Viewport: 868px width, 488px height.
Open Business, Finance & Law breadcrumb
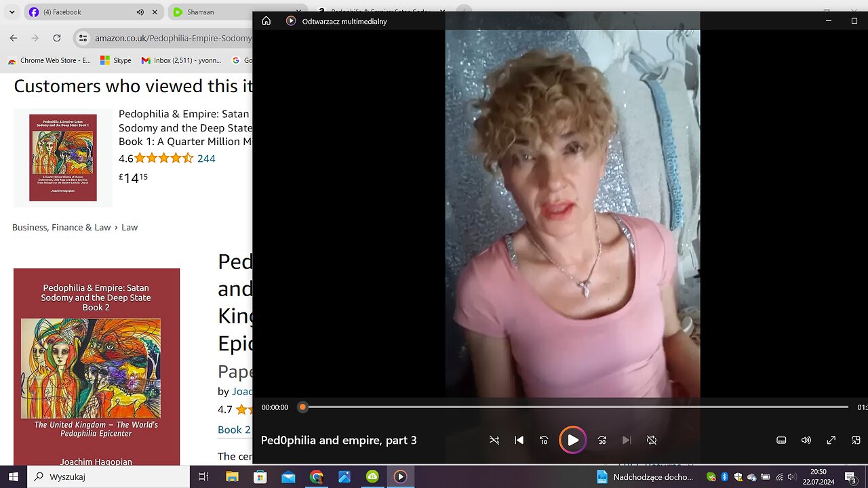61,227
